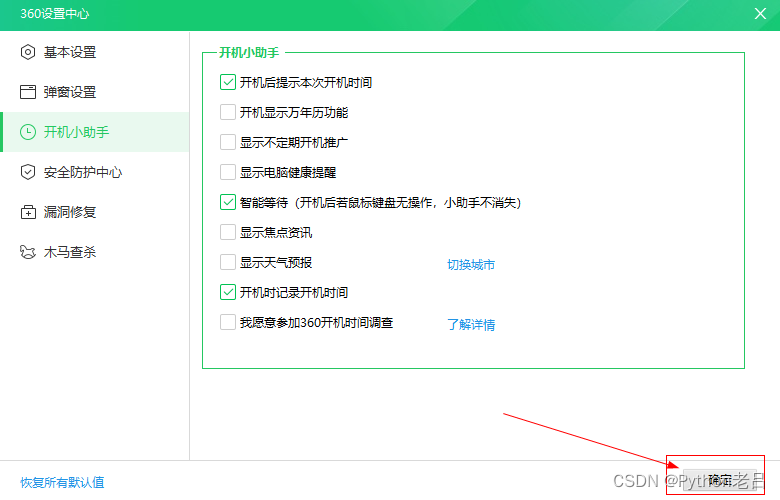Click the hexagon icon beside 基本设置
Viewport: 780px width, 500px height.
point(28,52)
